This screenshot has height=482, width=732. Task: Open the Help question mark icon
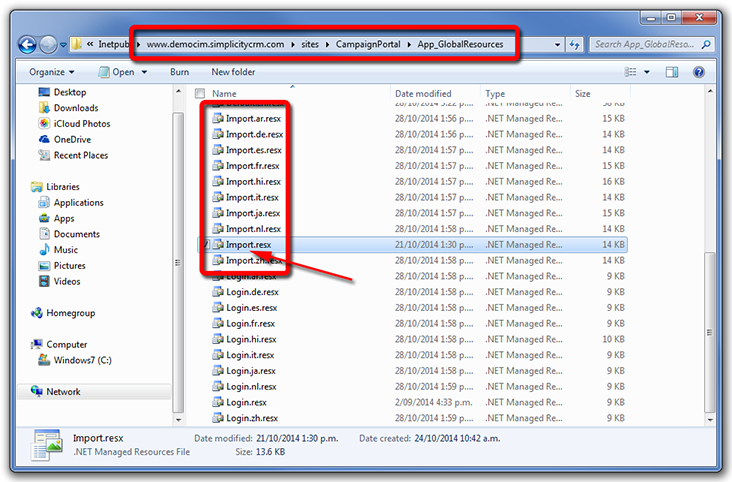point(698,72)
